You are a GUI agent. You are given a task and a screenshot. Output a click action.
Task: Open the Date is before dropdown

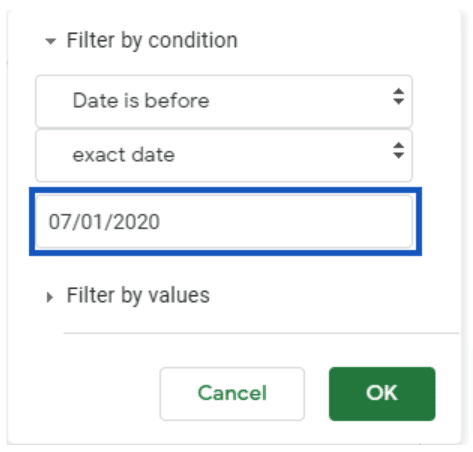point(224,101)
